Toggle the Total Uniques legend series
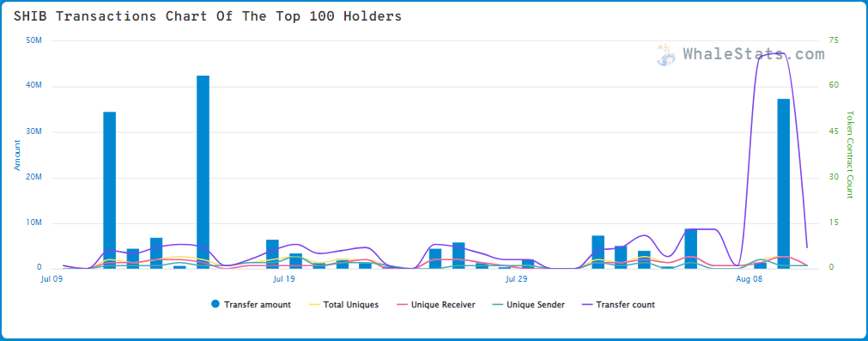The width and height of the screenshot is (868, 341). (x=343, y=304)
